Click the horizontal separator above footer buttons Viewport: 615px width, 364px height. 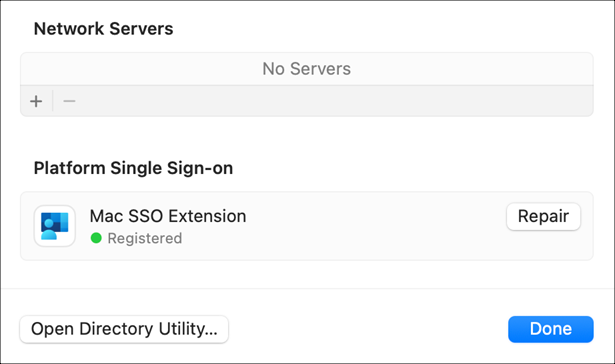308,289
